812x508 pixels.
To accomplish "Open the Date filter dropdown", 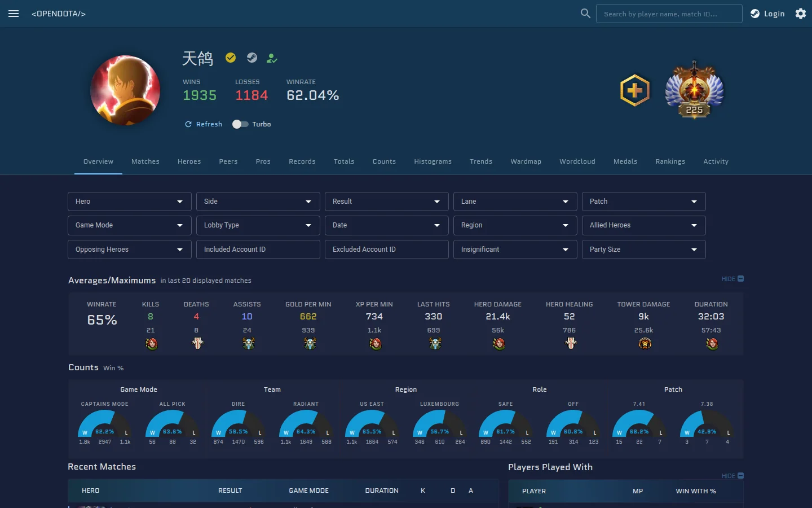I will click(386, 225).
